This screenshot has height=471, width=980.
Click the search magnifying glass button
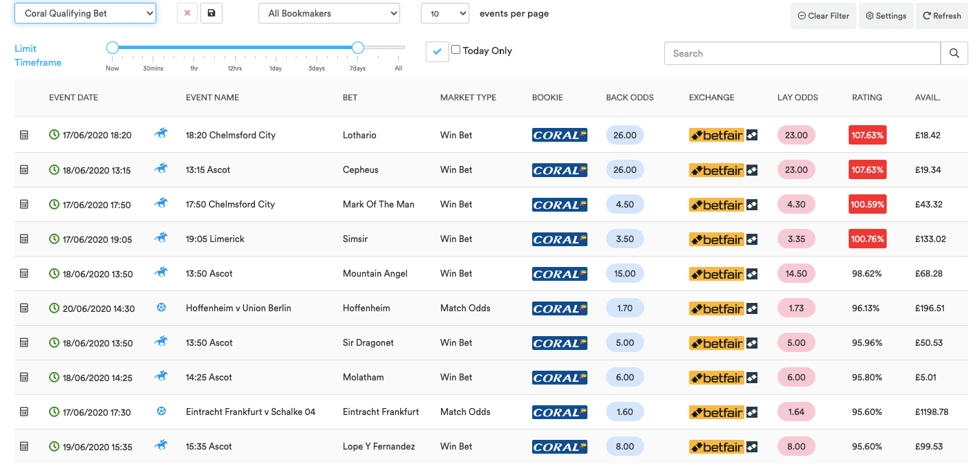[x=954, y=53]
